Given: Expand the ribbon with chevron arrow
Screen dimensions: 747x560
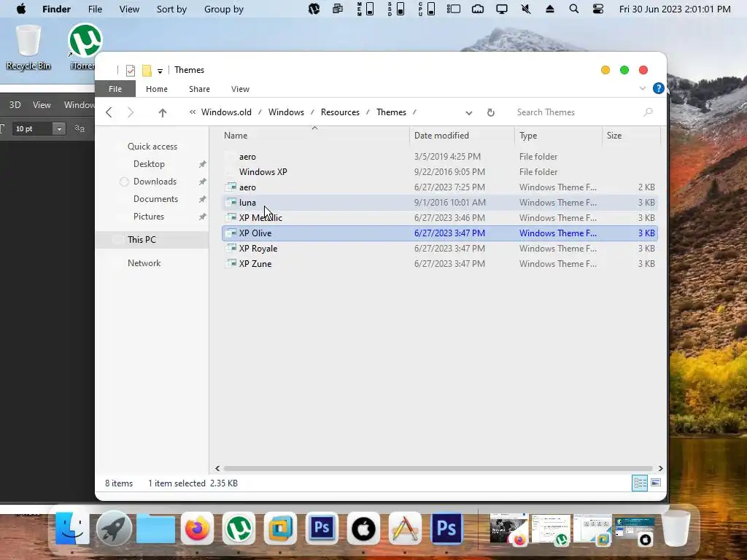Looking at the screenshot, I should click(x=642, y=88).
